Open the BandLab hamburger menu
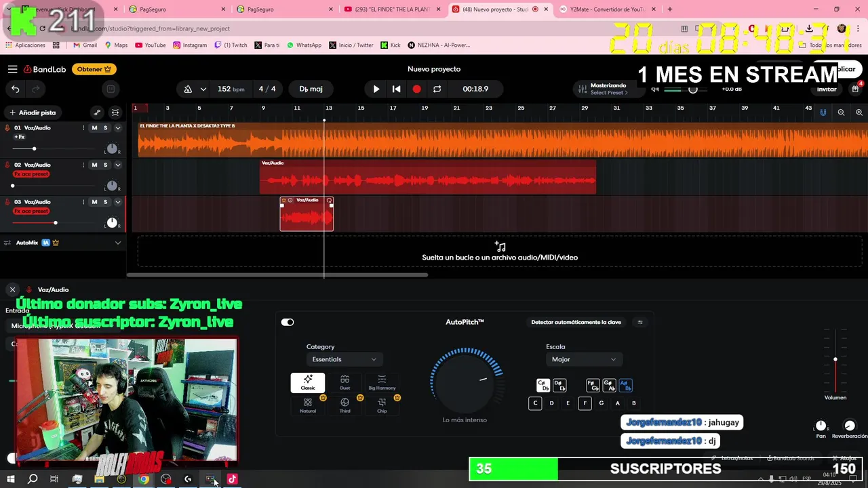 point(12,69)
